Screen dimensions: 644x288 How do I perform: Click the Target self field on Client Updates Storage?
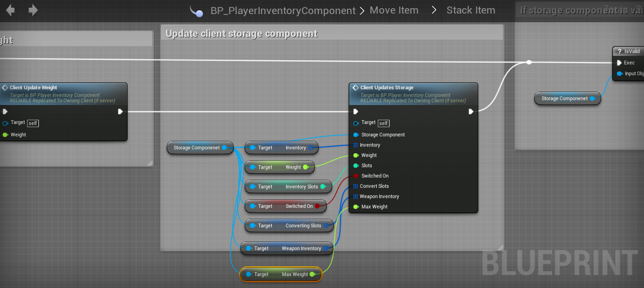point(383,123)
